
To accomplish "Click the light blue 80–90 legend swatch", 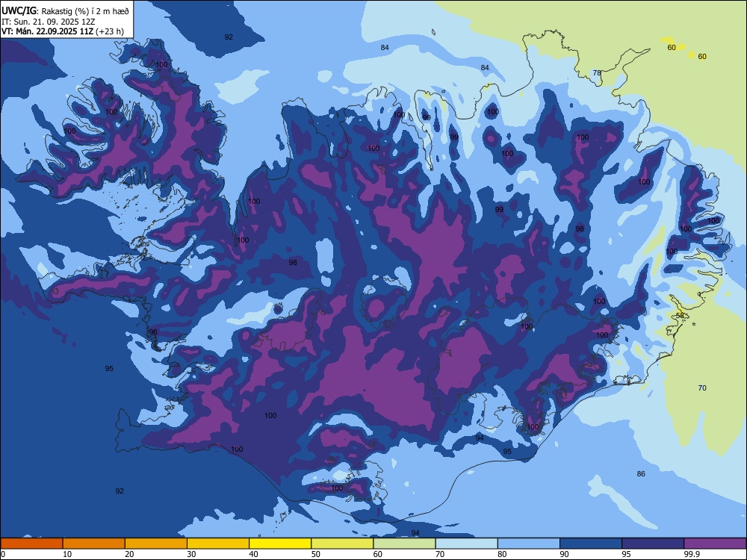I will point(529,544).
